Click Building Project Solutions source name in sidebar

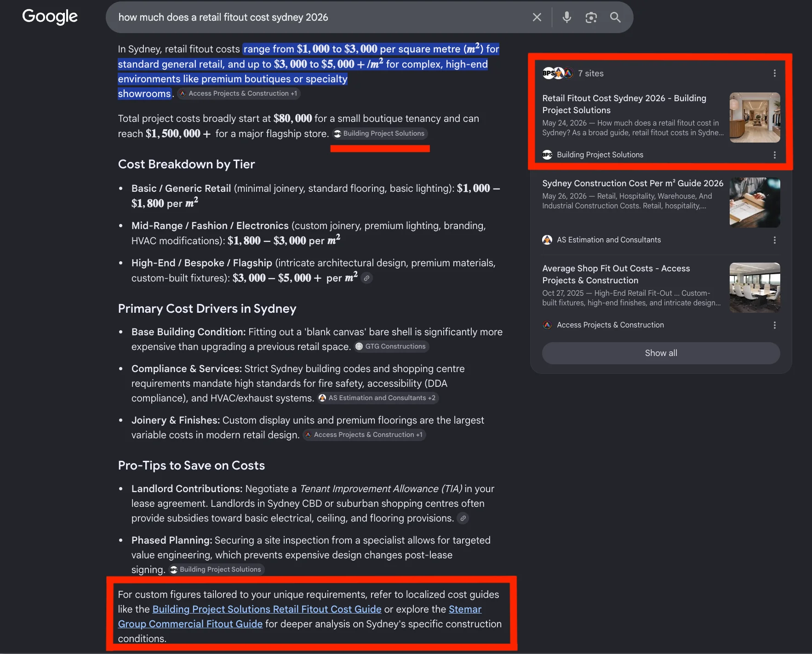click(600, 155)
